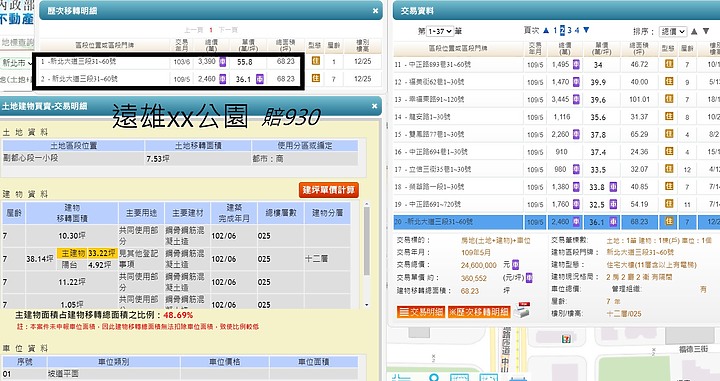Go to results page 1

click(x=555, y=30)
